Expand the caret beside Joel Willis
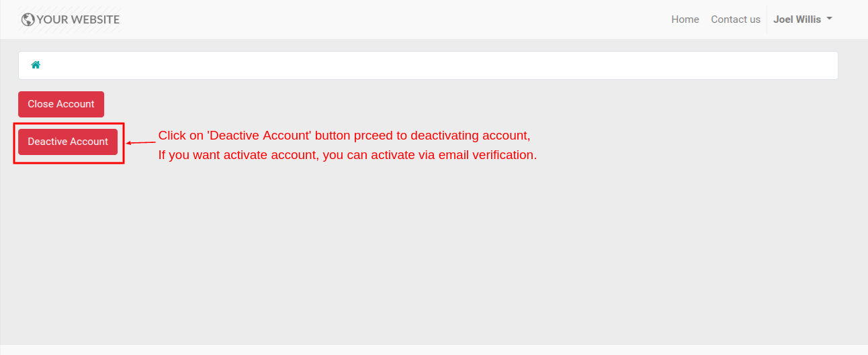This screenshot has width=868, height=355. pos(830,19)
